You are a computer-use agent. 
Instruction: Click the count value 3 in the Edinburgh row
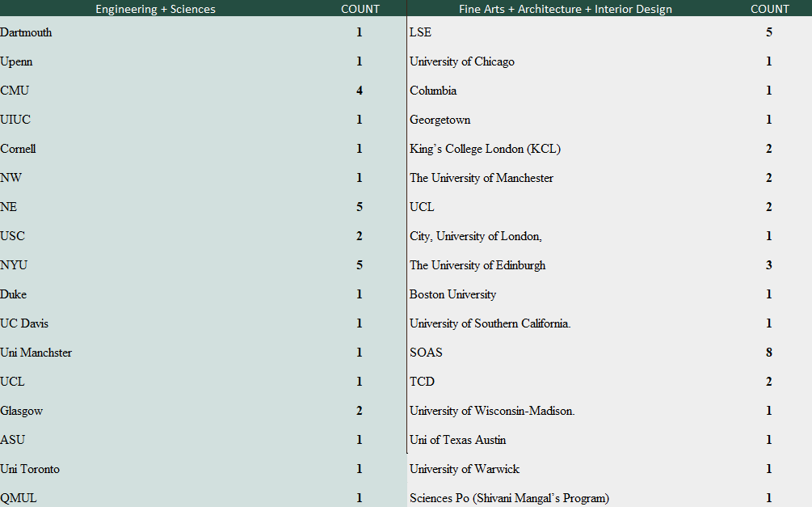coord(769,265)
